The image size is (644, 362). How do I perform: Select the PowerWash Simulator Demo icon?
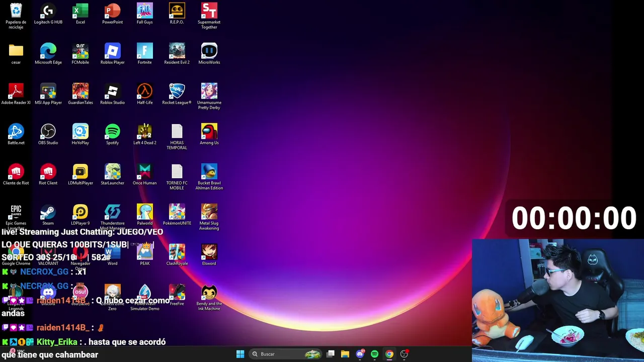(x=145, y=298)
